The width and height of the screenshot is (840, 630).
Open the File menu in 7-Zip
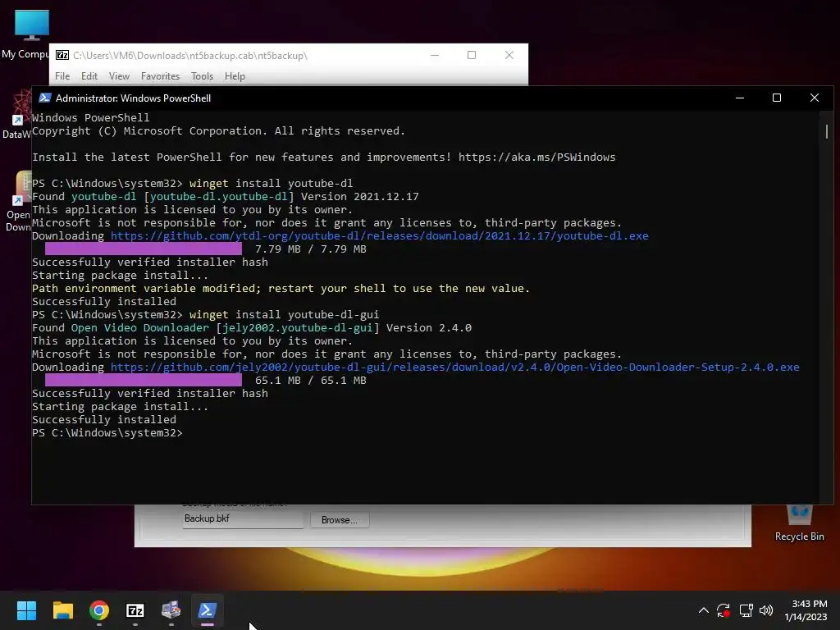point(62,76)
